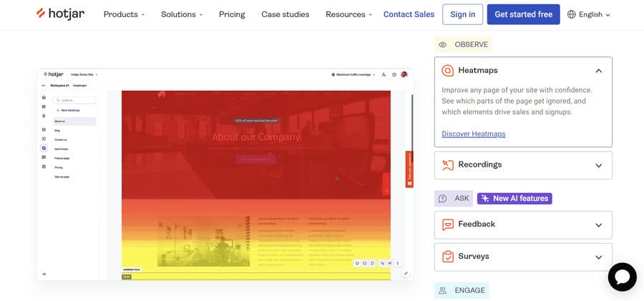Open the Hotjar Demo Site dropdown
Screen dimensions: 644x301
tap(84, 75)
